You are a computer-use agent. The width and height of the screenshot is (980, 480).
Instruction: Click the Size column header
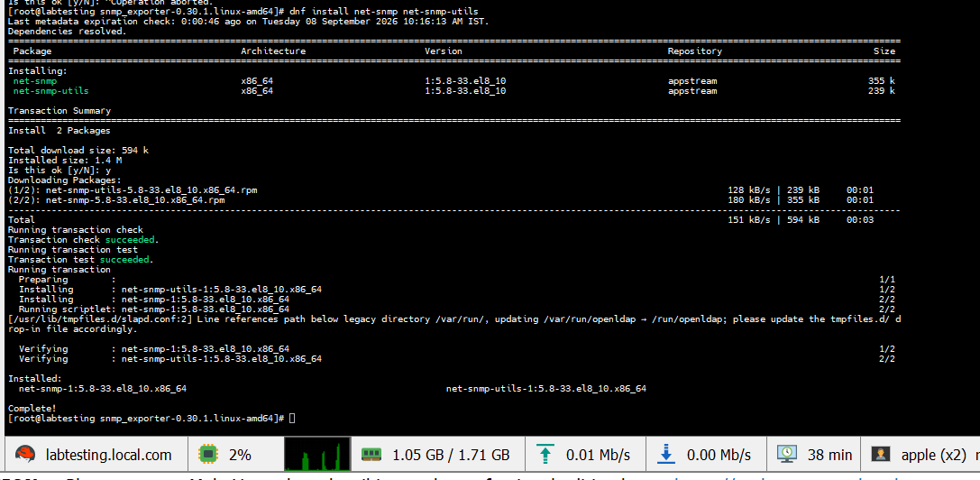tap(884, 51)
